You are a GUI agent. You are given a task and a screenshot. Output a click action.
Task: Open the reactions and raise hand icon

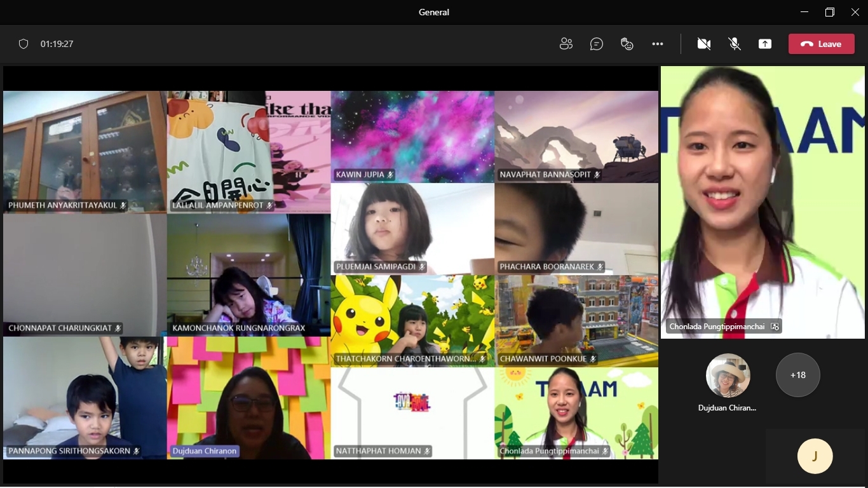coord(627,44)
